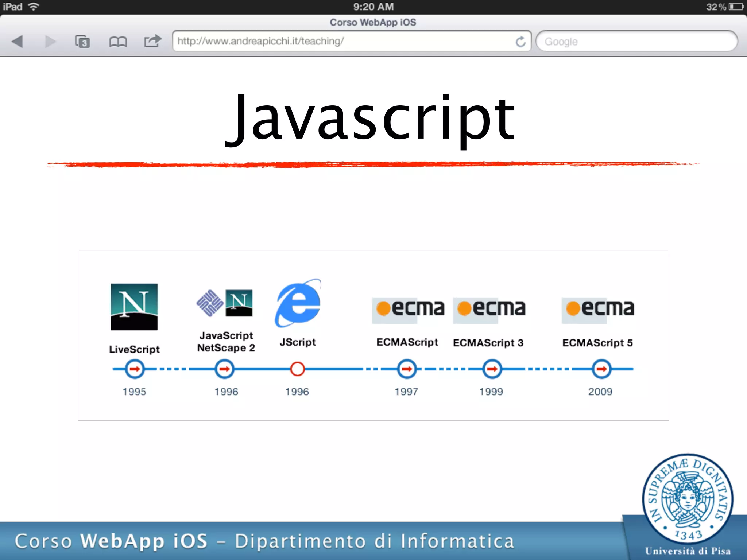
Task: Reload the page with refresh icon
Action: [x=520, y=42]
